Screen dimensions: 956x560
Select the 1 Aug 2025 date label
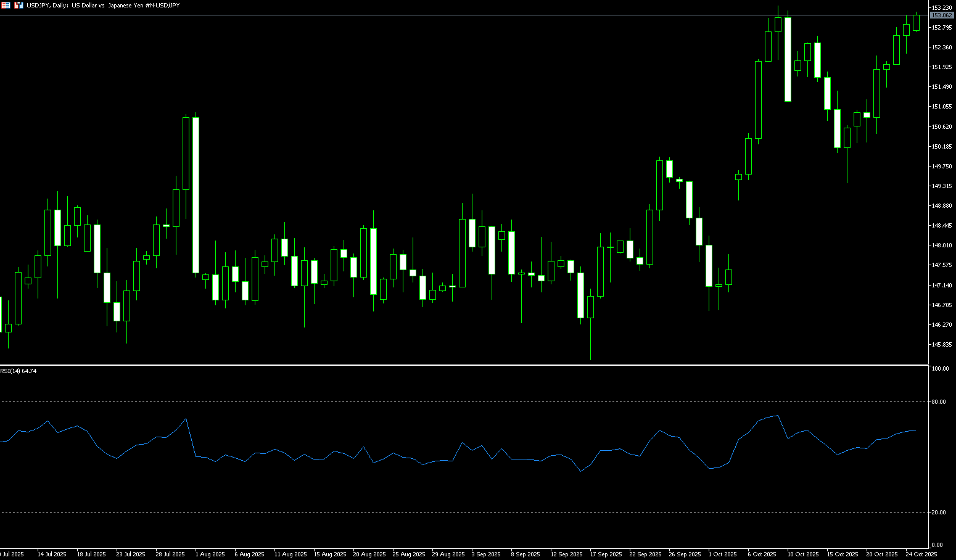[x=210, y=554]
